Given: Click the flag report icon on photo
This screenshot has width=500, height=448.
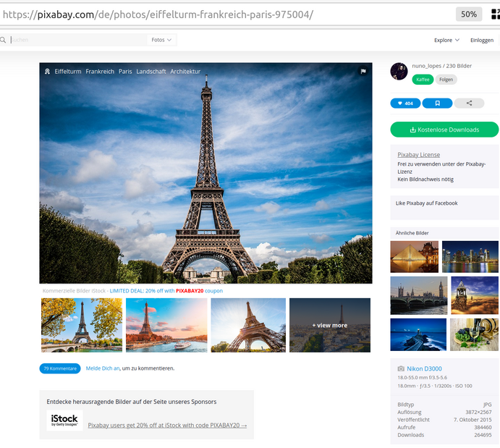Looking at the screenshot, I should [x=363, y=72].
